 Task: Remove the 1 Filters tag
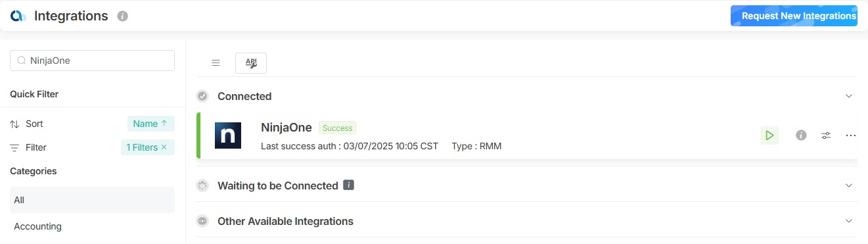pos(164,147)
